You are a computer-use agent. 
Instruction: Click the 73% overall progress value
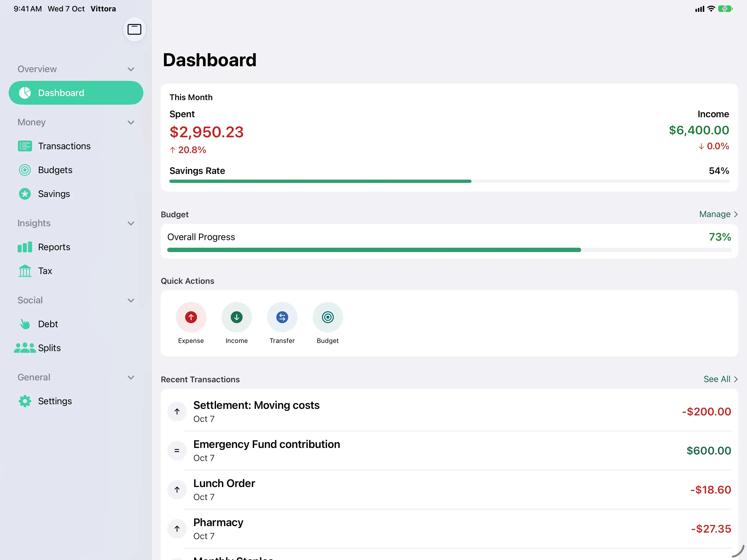click(720, 237)
